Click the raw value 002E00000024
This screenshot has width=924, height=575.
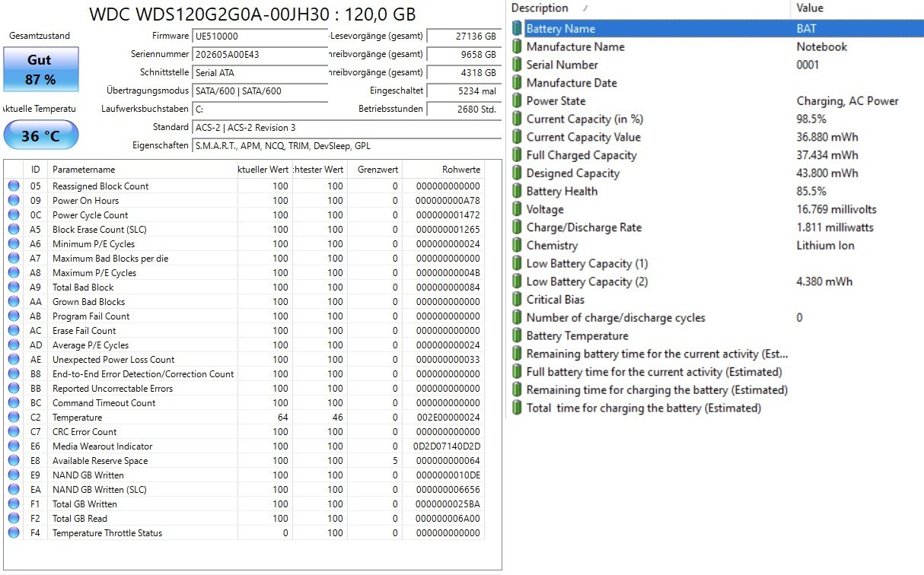click(x=447, y=418)
